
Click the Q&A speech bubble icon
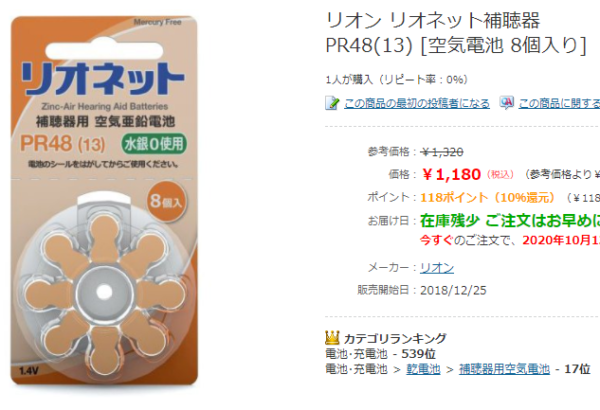(x=507, y=103)
